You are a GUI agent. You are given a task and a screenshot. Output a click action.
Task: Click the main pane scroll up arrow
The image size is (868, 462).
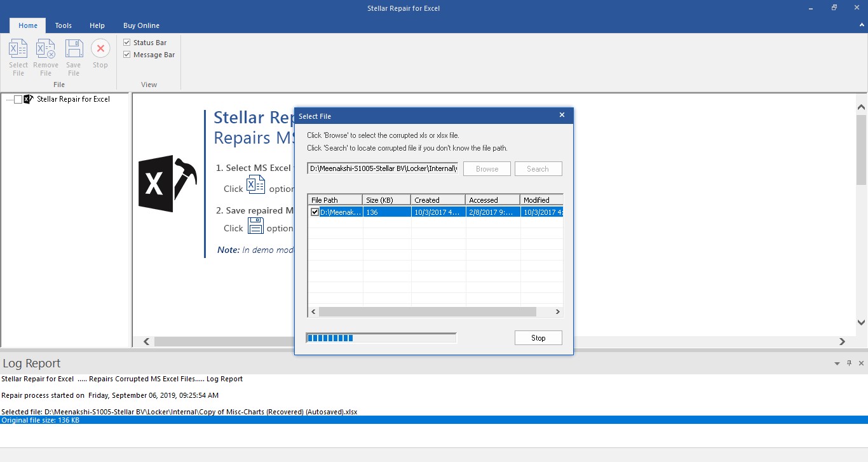tap(862, 107)
